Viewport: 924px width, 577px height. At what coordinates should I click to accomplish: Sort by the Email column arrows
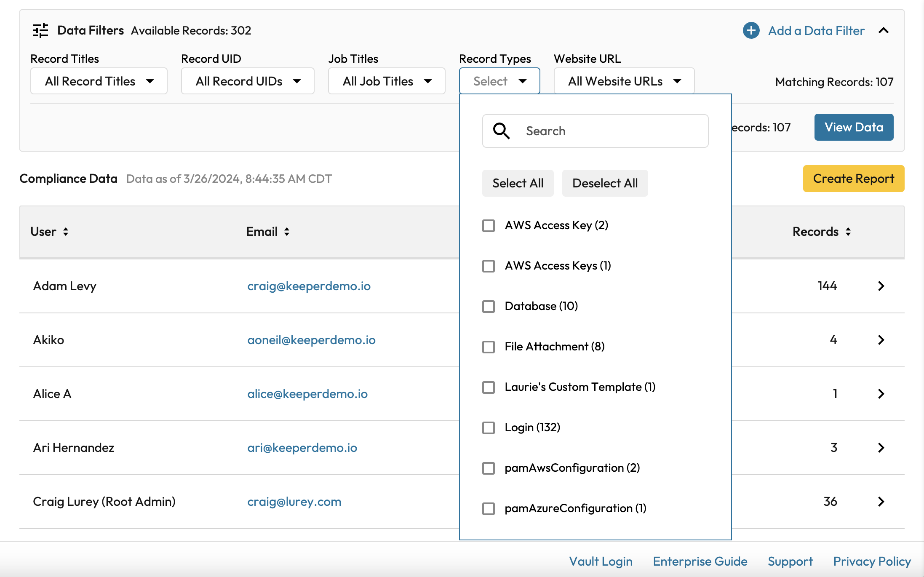tap(287, 232)
